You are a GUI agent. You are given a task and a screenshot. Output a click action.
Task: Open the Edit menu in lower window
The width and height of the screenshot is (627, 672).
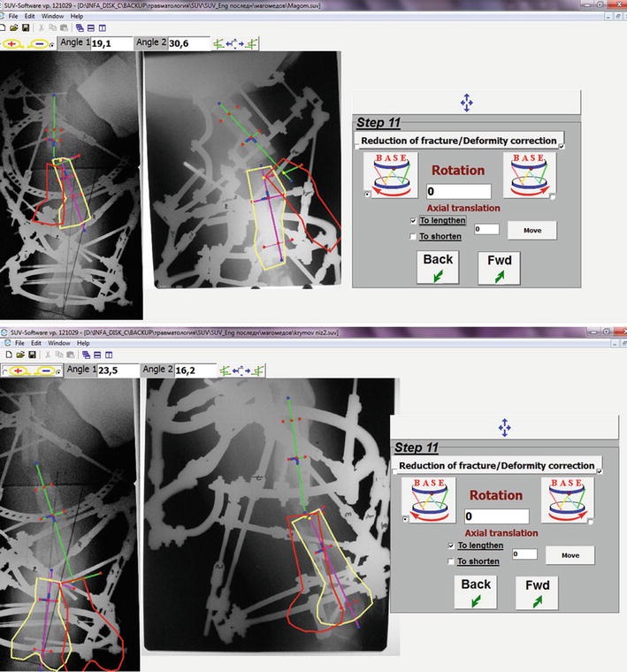coord(36,342)
